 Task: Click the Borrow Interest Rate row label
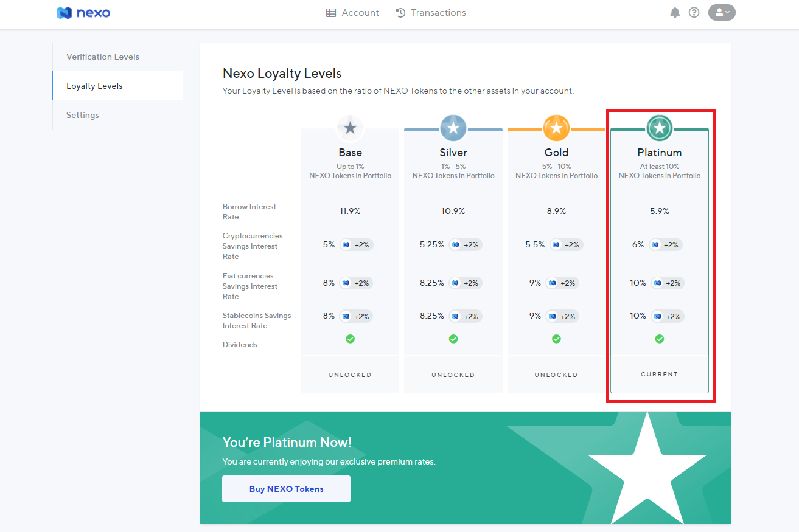point(249,212)
